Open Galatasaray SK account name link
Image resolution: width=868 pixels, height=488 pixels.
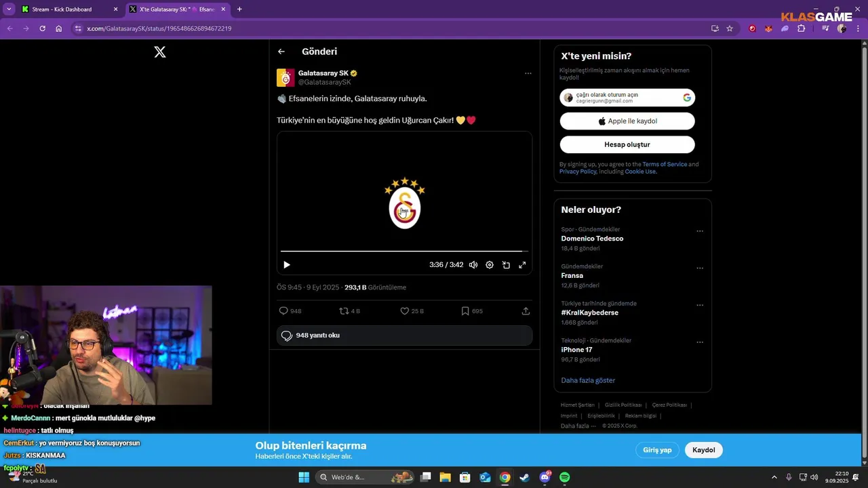(323, 73)
